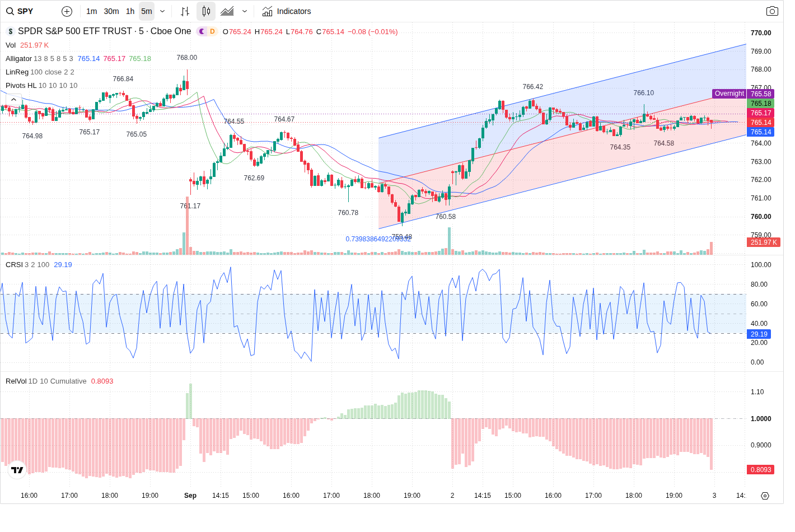
Task: Open the timeframe interval dropdown
Action: (x=162, y=11)
